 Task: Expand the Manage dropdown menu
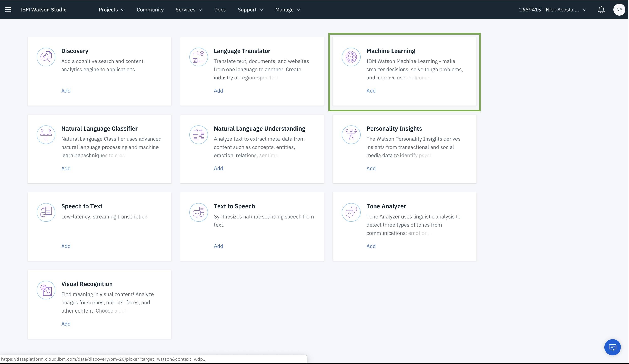point(288,10)
